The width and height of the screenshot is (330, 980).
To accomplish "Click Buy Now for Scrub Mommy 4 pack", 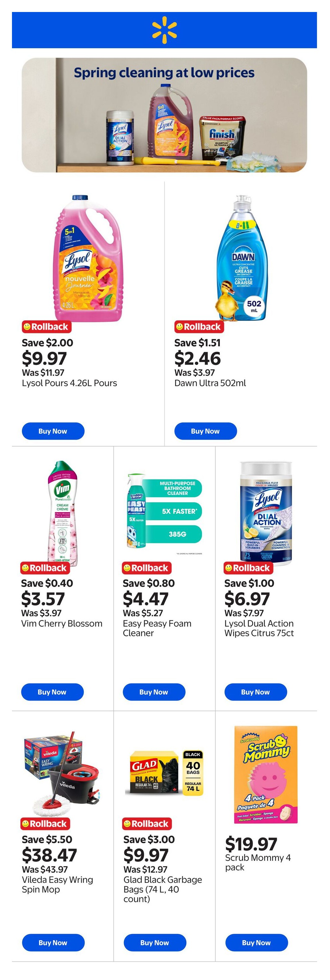I will pyautogui.click(x=256, y=943).
